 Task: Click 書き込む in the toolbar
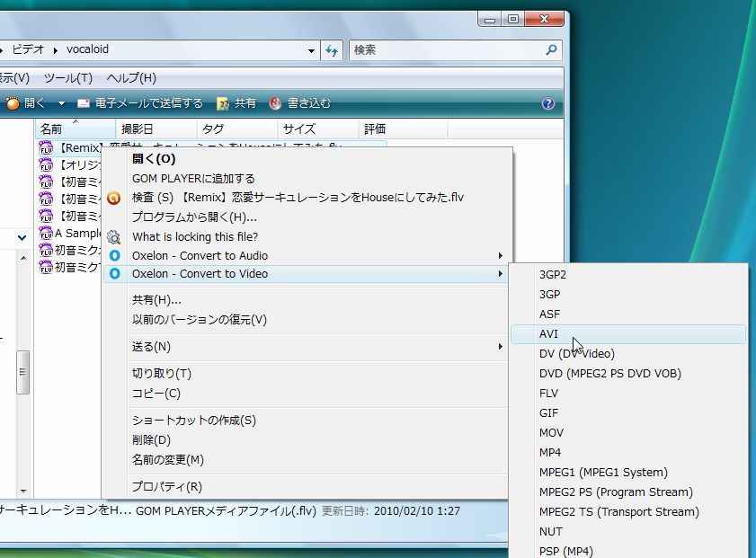pyautogui.click(x=300, y=103)
